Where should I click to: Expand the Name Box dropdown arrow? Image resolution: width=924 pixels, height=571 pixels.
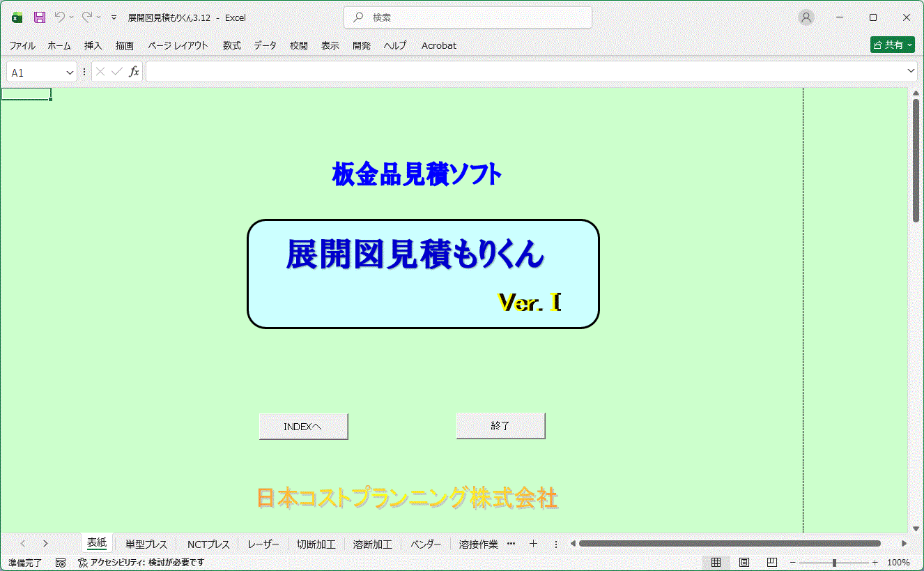[x=70, y=72]
